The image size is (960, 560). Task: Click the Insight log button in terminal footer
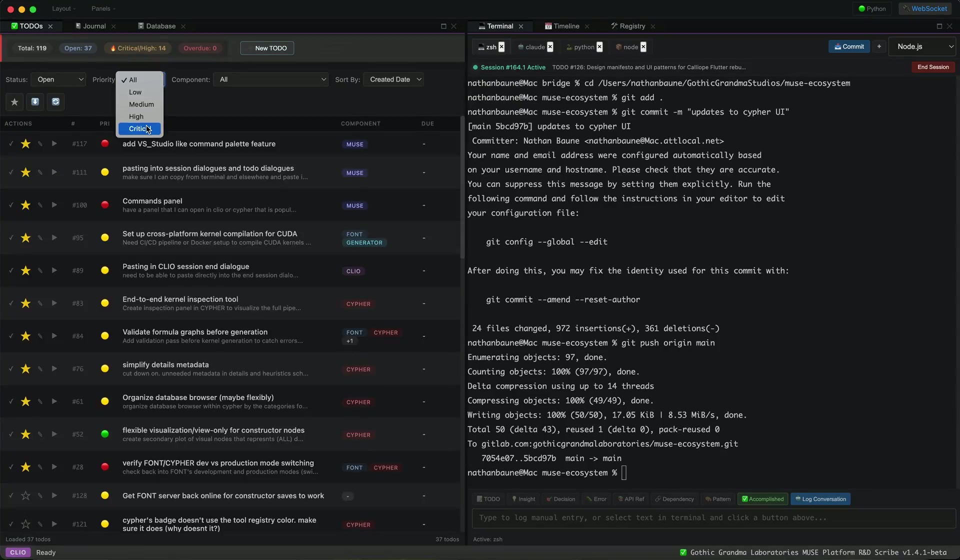tap(523, 498)
